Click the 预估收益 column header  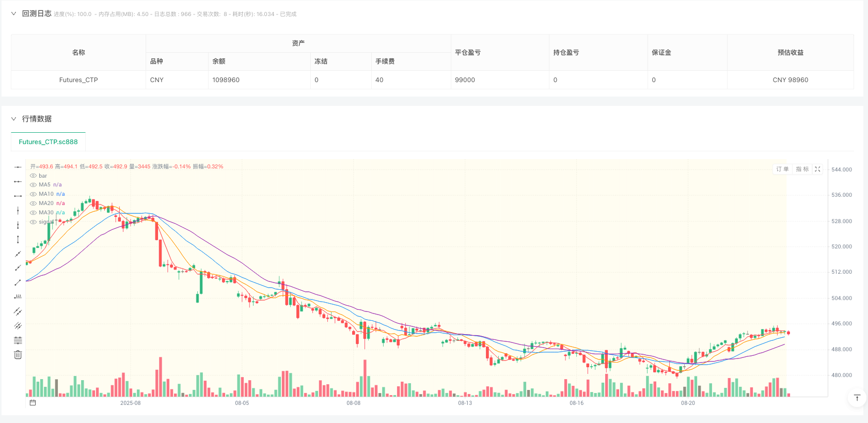791,53
